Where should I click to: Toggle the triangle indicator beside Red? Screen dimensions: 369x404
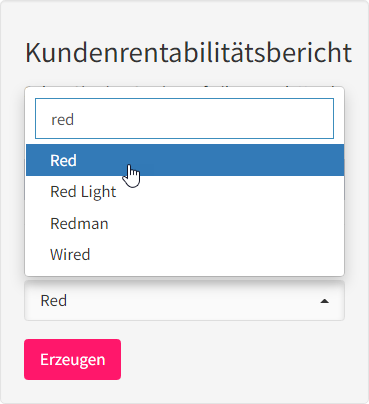tap(324, 301)
